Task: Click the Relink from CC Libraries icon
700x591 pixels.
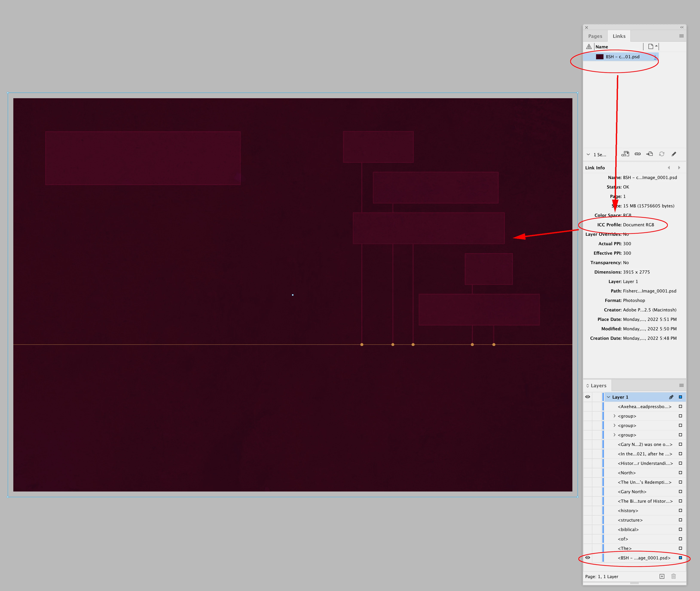Action: click(x=625, y=154)
